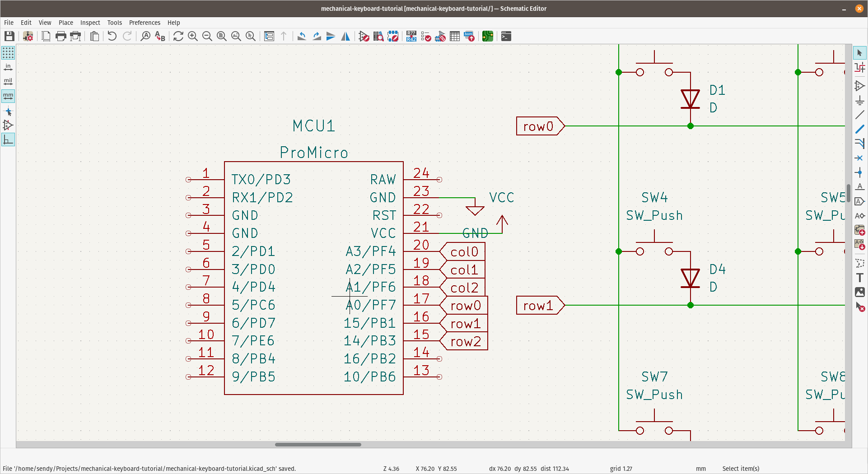This screenshot has width=868, height=474.
Task: Run the Electrical Rules Checker
Action: (x=425, y=36)
